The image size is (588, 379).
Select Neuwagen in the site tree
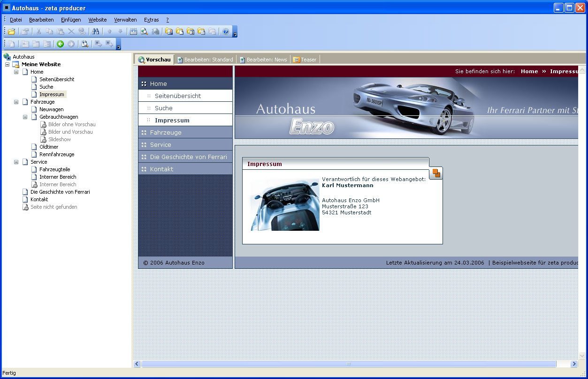(x=52, y=109)
